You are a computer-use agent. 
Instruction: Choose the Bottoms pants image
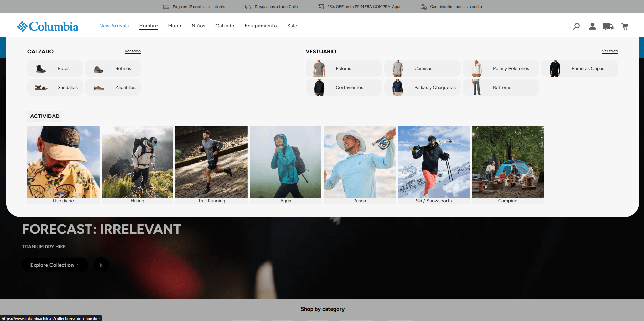point(476,87)
